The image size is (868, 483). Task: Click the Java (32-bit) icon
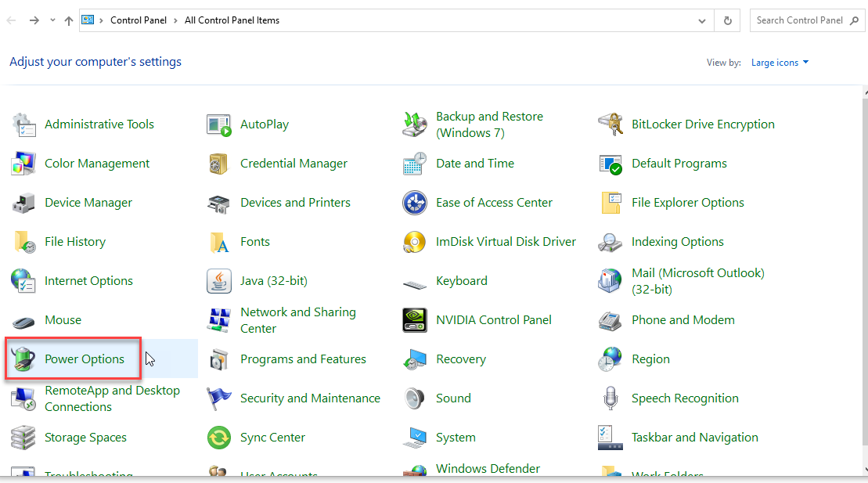[x=218, y=281]
